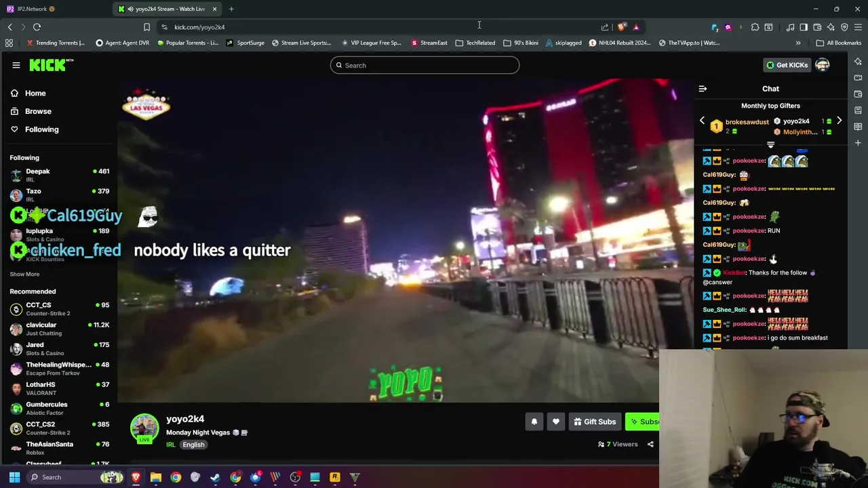Click the Kick search field
This screenshot has height=488, width=868.
[x=425, y=65]
